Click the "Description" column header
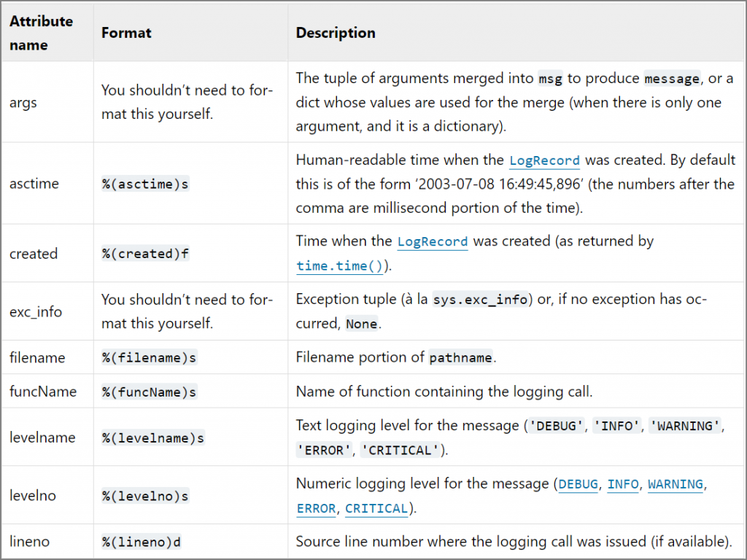The width and height of the screenshot is (747, 560). pos(336,33)
